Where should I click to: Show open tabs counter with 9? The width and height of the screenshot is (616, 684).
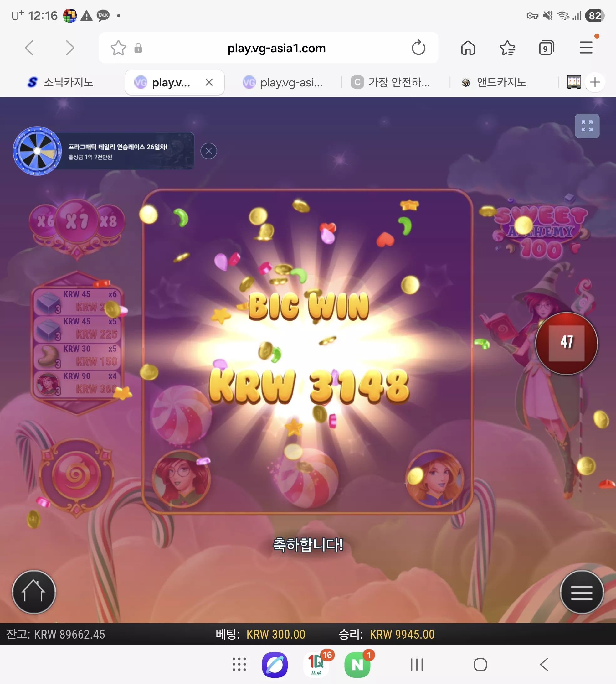click(x=546, y=48)
